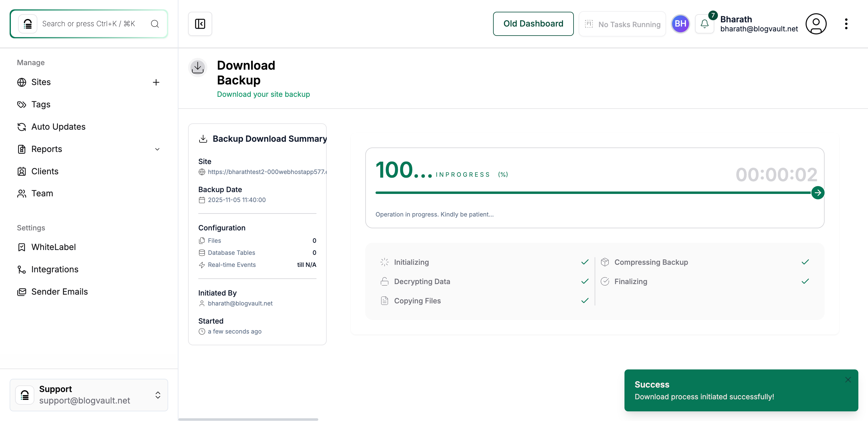Image resolution: width=868 pixels, height=421 pixels.
Task: Add a new site using the plus icon
Action: pos(156,82)
